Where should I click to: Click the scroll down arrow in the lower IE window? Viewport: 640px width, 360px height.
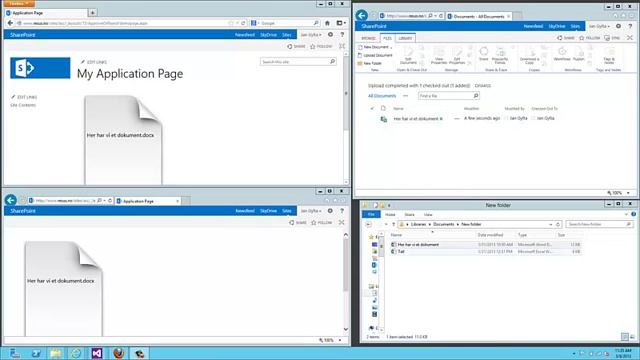[346, 329]
